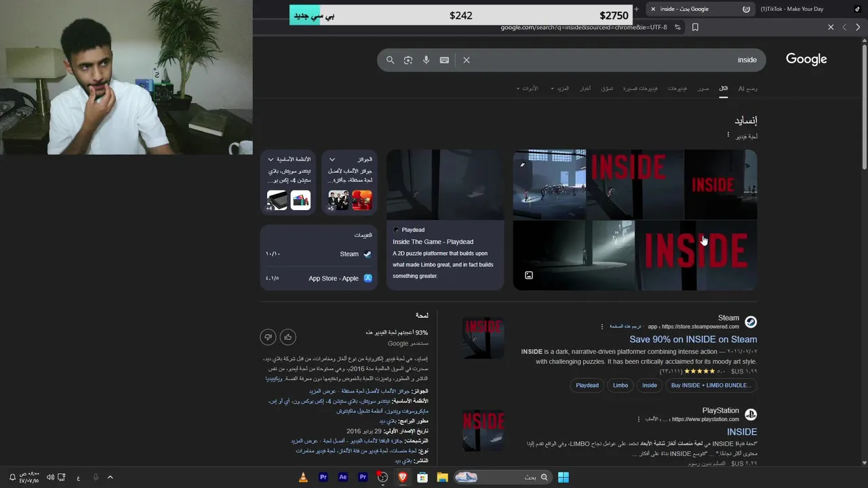Image resolution: width=868 pixels, height=488 pixels.
Task: Click the Steam favicon on the first result
Action: 751,322
